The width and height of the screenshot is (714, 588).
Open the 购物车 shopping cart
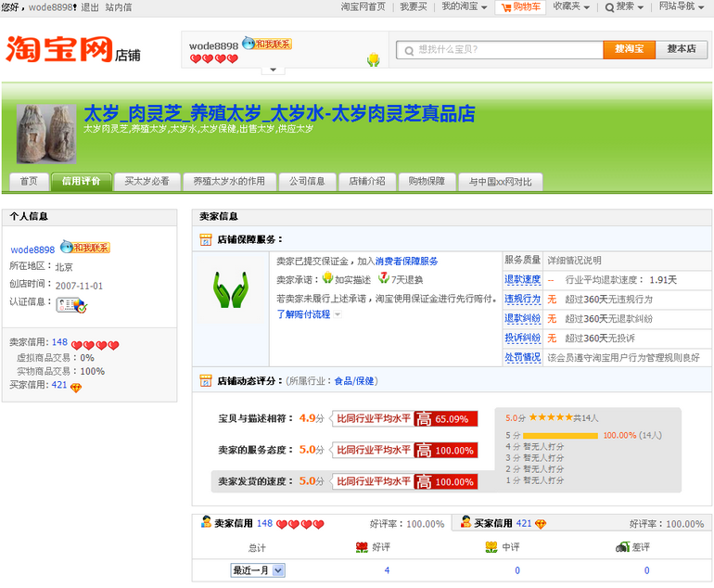coord(520,6)
